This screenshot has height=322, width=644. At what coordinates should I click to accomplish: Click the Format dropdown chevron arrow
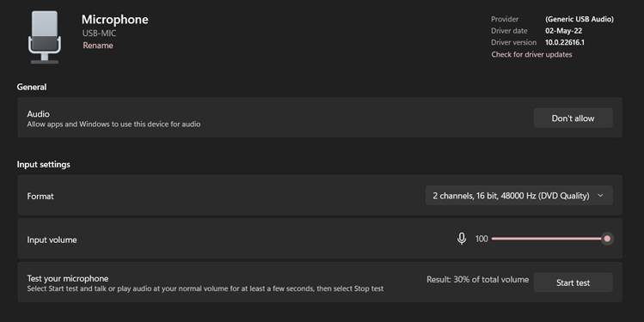click(600, 196)
